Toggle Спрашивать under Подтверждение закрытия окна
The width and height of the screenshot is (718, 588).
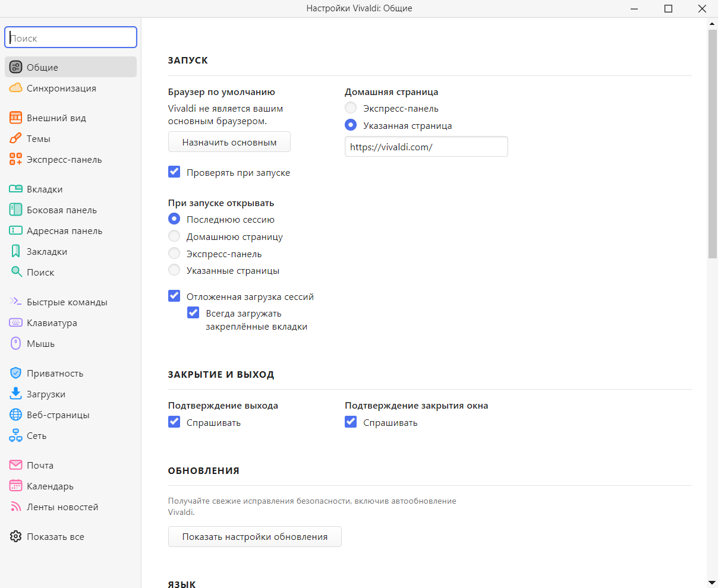pos(351,422)
